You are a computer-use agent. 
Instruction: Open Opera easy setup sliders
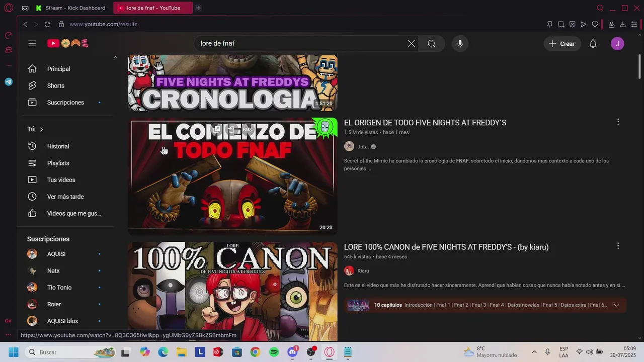point(634,24)
